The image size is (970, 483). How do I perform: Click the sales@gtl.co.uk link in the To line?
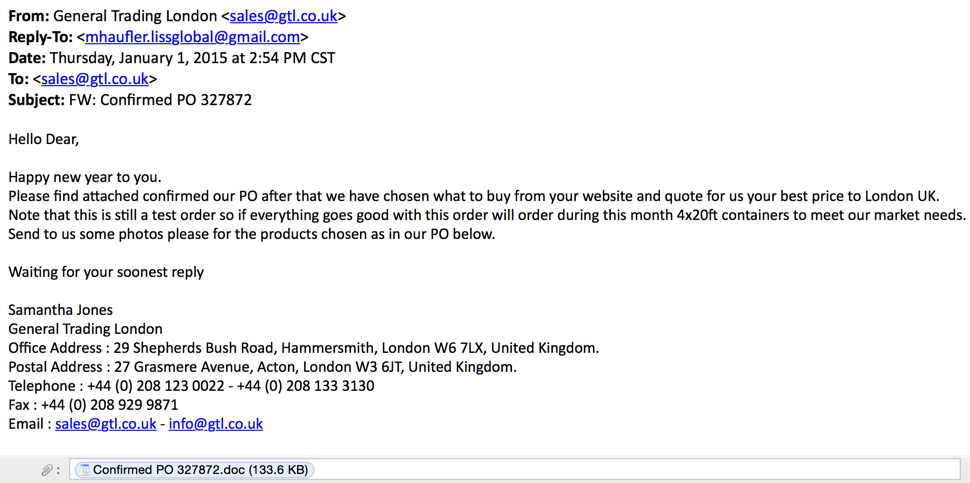[95, 79]
